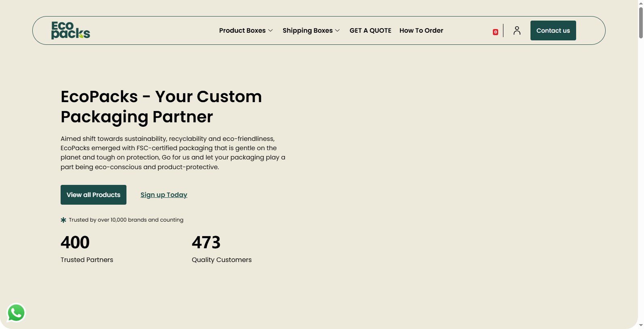Viewport: 644px width, 329px height.
Task: Click the scrollbar up arrow
Action: coord(641,3)
